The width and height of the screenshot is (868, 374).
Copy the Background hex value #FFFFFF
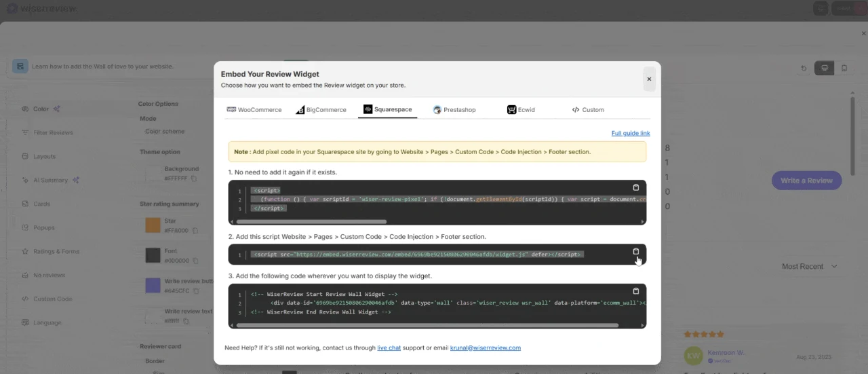194,179
